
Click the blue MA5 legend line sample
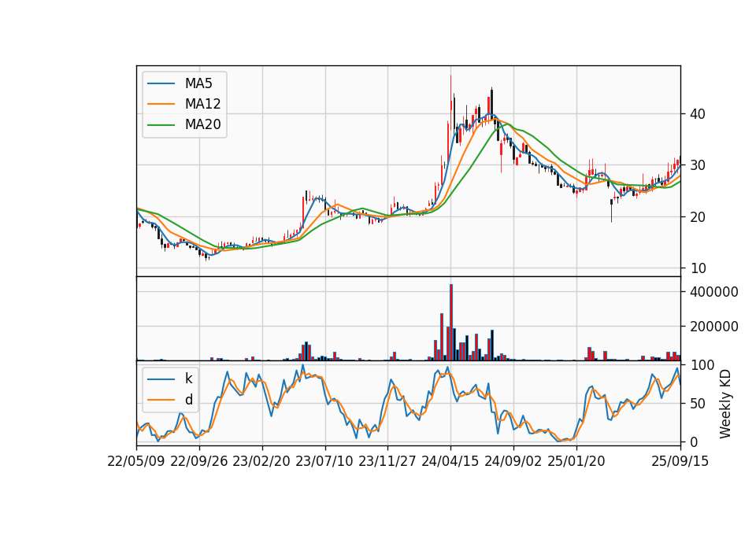coord(161,83)
